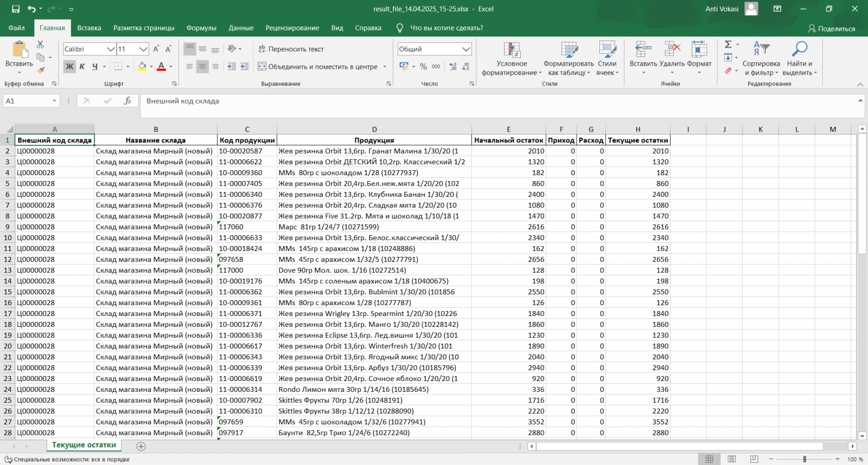This screenshot has width=868, height=465.
Task: Switch to Page Layout view in status bar
Action: tap(731, 459)
